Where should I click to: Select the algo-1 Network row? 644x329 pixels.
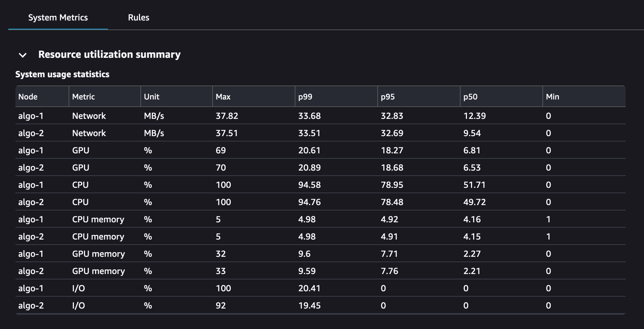(x=89, y=116)
